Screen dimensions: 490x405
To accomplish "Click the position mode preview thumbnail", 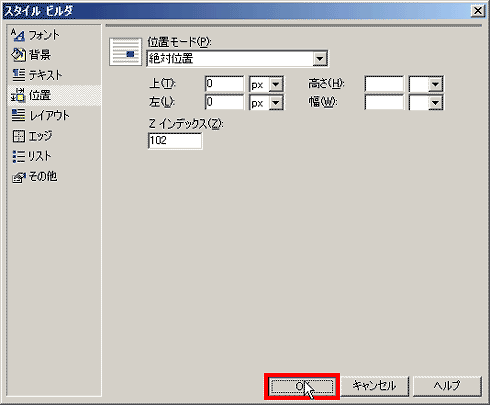I will [x=125, y=52].
